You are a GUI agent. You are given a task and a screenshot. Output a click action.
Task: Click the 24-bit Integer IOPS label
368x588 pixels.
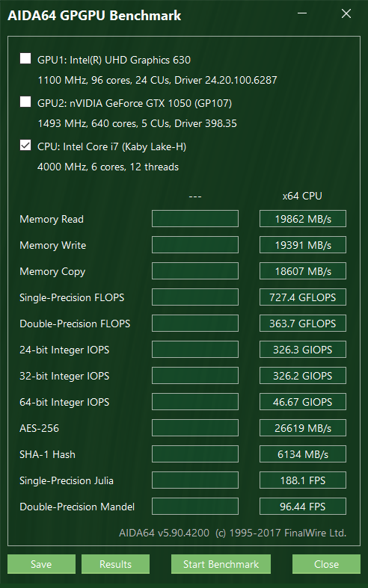coord(64,350)
